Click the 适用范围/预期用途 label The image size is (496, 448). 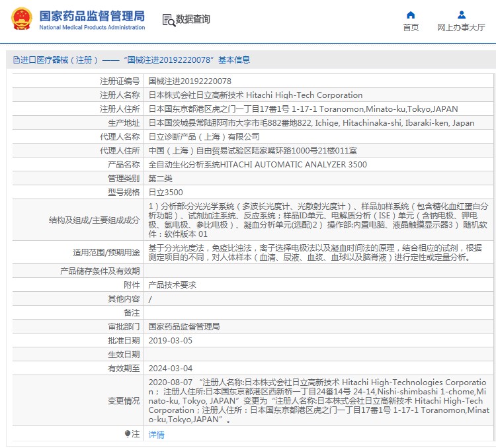[106, 253]
